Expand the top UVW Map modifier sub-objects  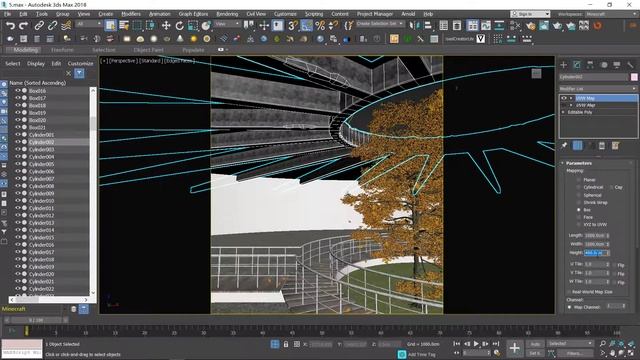coord(571,98)
